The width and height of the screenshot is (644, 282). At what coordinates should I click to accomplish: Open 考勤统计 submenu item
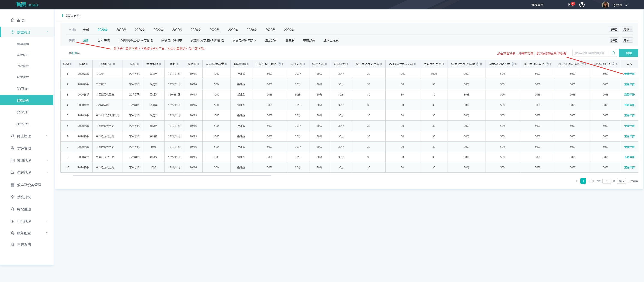pos(23,55)
